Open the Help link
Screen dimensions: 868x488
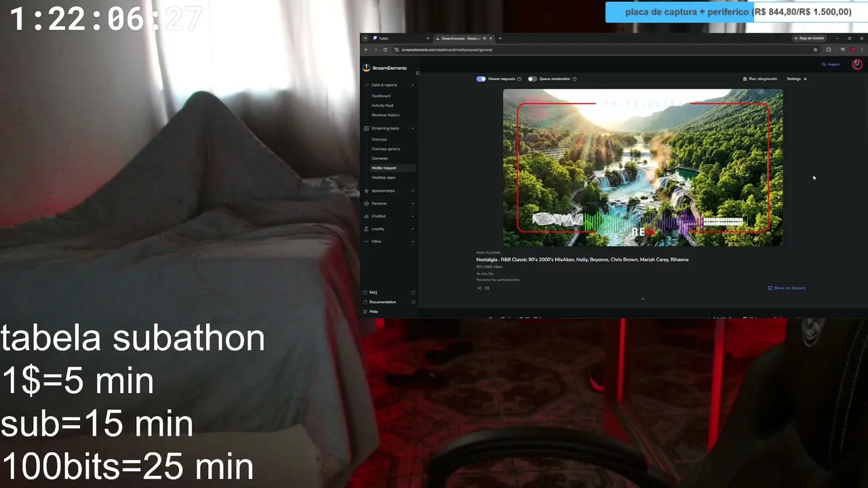pyautogui.click(x=374, y=311)
